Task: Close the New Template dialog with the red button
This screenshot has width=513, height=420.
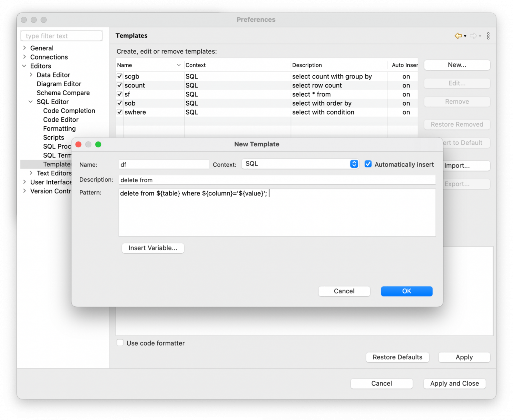Action: point(78,144)
